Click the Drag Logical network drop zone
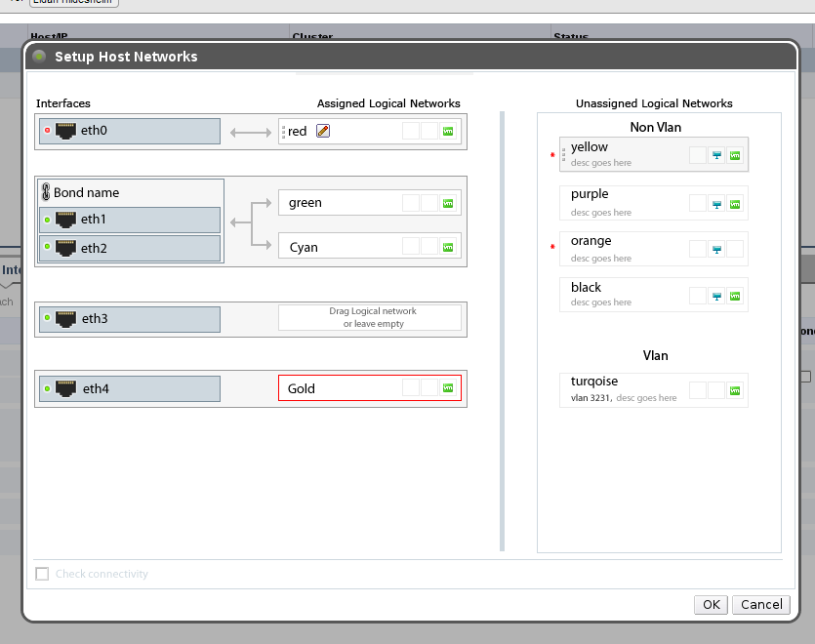This screenshot has width=815, height=644. [370, 317]
